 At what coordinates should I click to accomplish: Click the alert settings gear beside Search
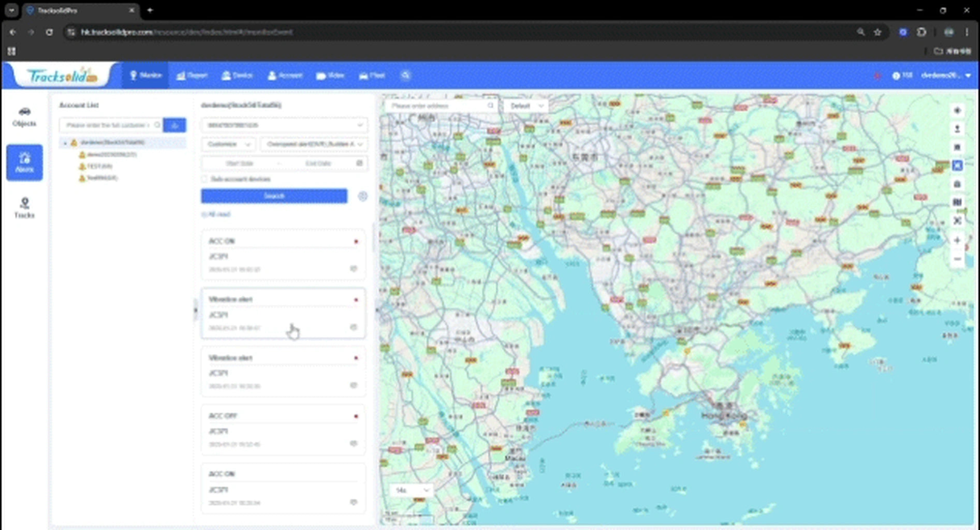tap(362, 196)
